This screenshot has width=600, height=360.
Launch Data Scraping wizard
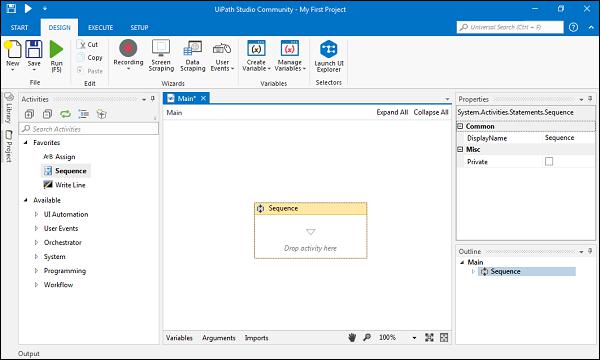pyautogui.click(x=192, y=55)
